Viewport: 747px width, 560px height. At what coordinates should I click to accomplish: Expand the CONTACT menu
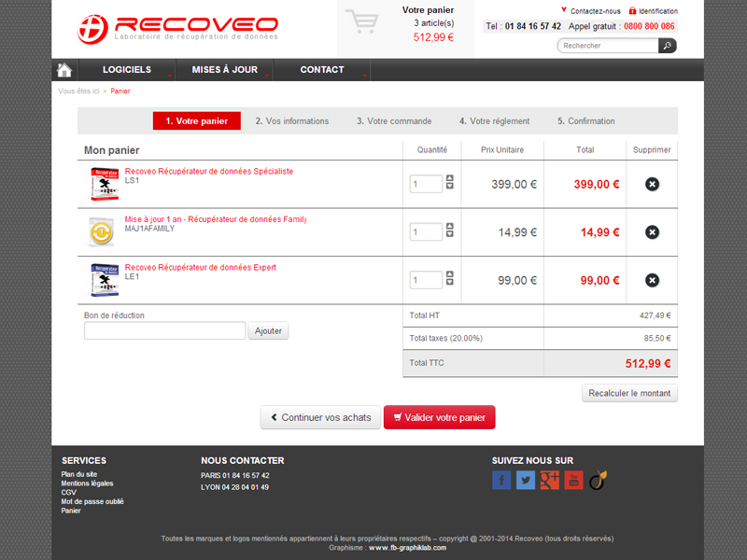[x=322, y=70]
